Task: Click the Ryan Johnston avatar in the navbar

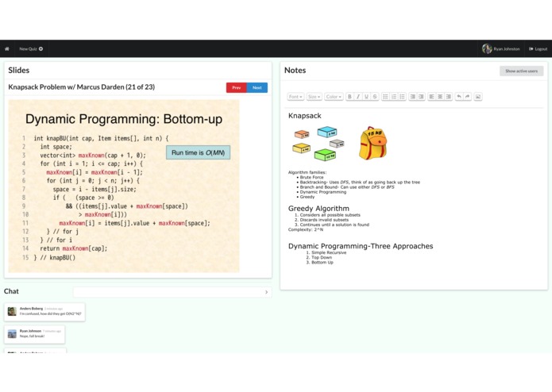Action: coord(487,49)
